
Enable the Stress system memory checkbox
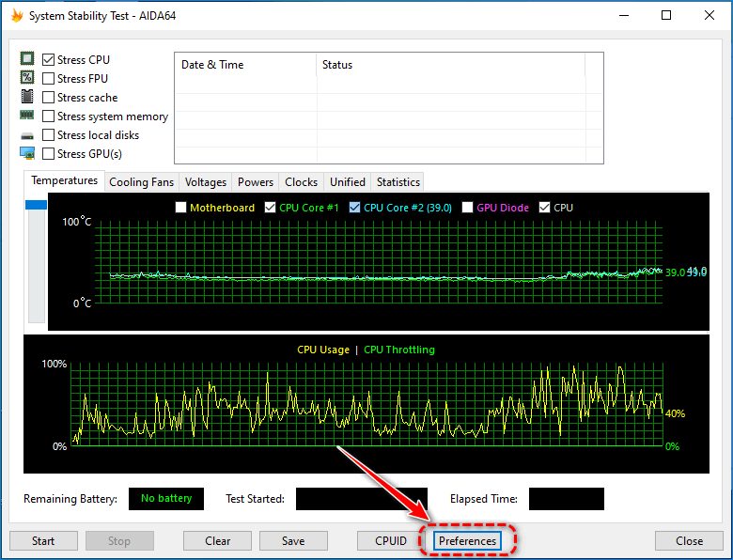pos(48,116)
